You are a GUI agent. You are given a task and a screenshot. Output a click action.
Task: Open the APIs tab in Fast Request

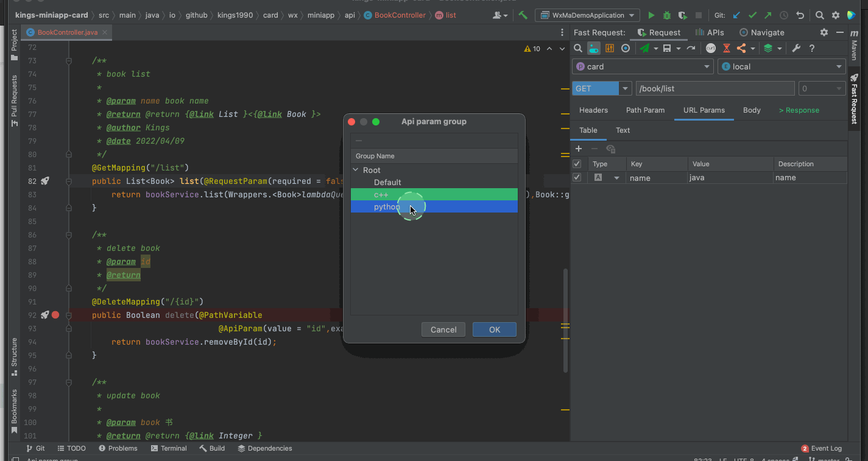coord(710,33)
